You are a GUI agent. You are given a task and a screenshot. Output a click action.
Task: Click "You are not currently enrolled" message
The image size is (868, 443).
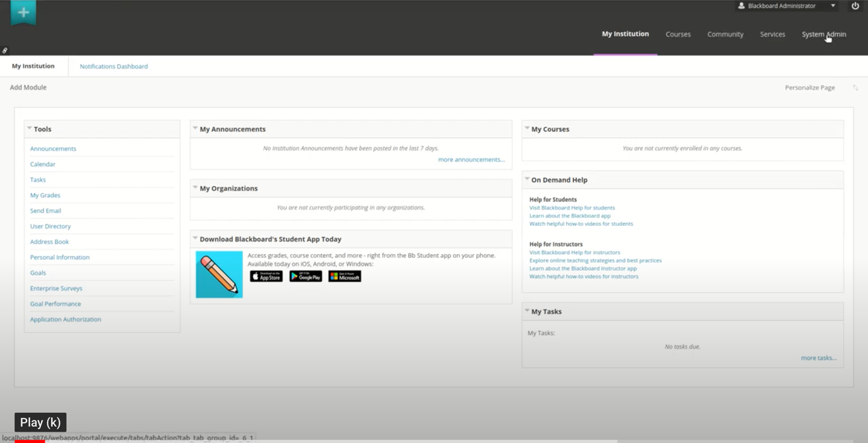(682, 149)
